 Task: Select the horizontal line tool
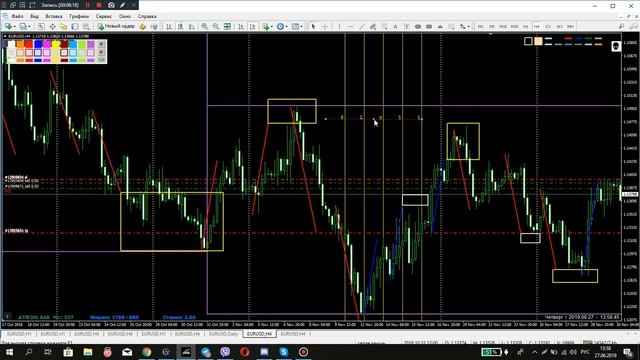(x=351, y=26)
